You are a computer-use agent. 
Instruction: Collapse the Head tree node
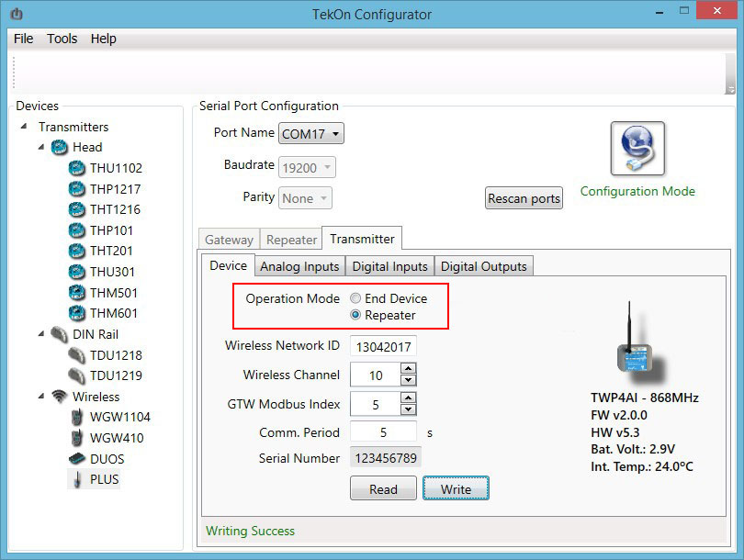coord(41,147)
